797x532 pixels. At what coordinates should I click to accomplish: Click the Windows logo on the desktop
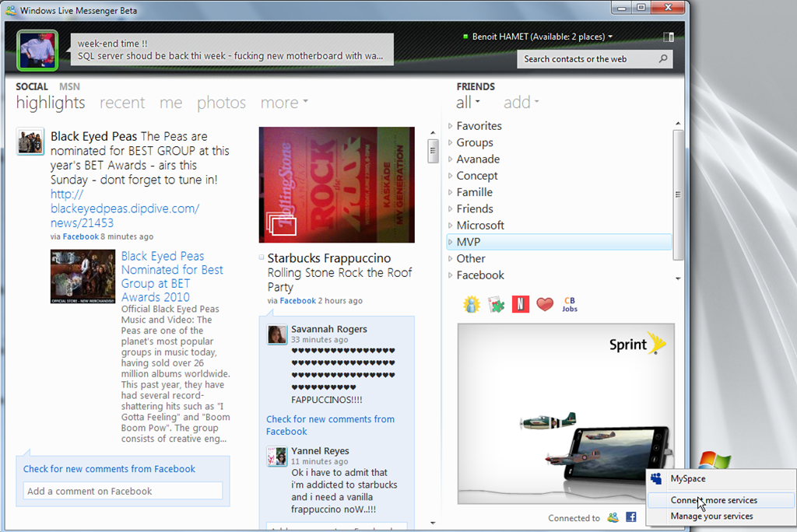pos(714,460)
